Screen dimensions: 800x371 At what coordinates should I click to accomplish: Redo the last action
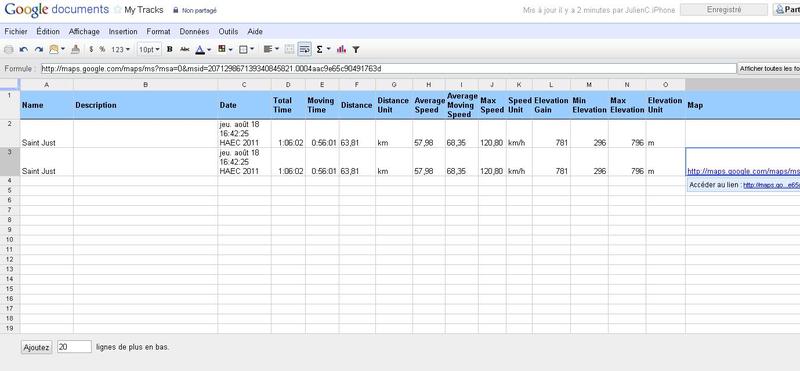[x=39, y=50]
